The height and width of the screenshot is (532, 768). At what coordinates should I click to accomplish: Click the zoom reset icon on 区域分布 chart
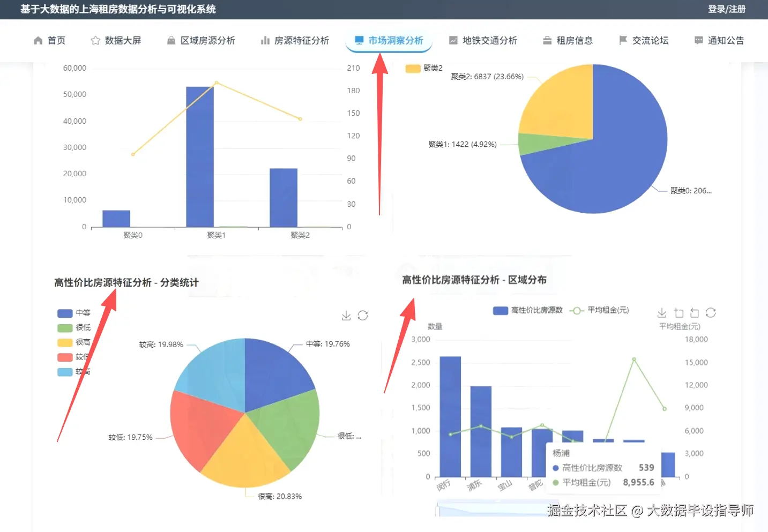click(695, 312)
